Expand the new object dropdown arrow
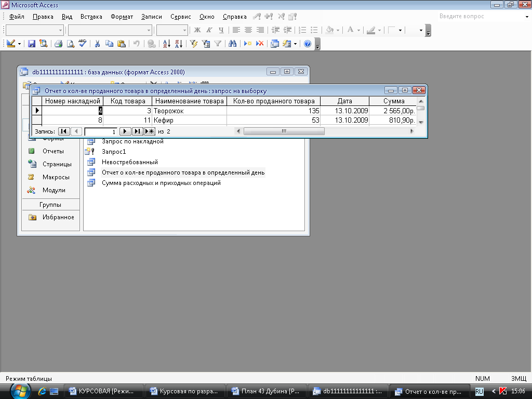 pyautogui.click(x=295, y=44)
